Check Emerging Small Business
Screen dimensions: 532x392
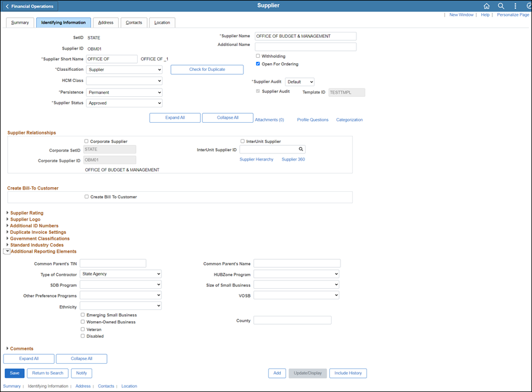82,315
